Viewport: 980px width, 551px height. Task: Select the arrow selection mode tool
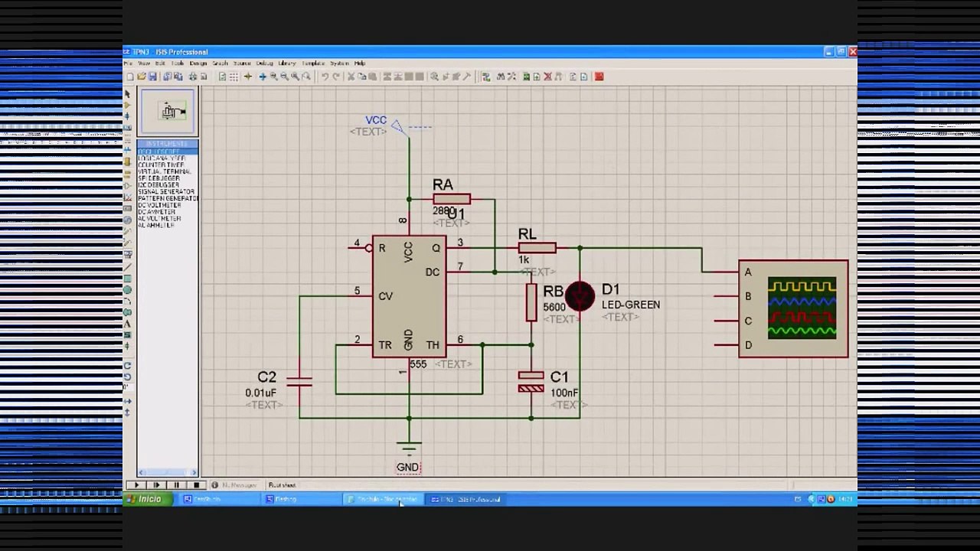click(127, 94)
